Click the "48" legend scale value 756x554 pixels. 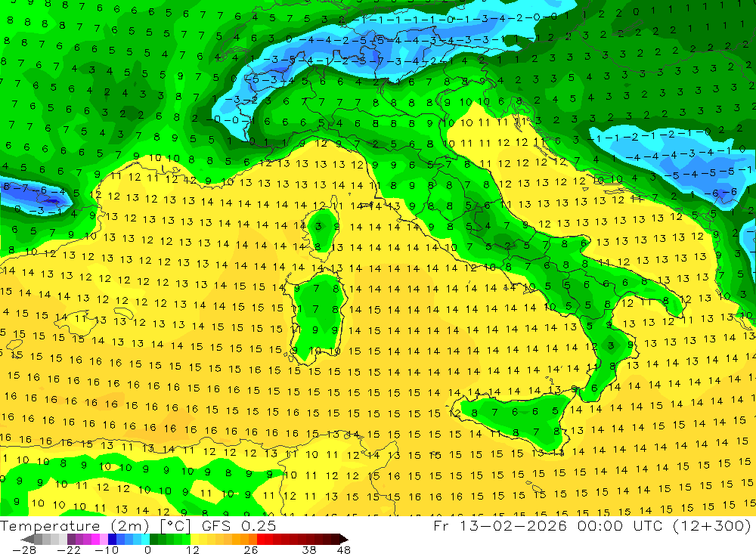tap(344, 549)
